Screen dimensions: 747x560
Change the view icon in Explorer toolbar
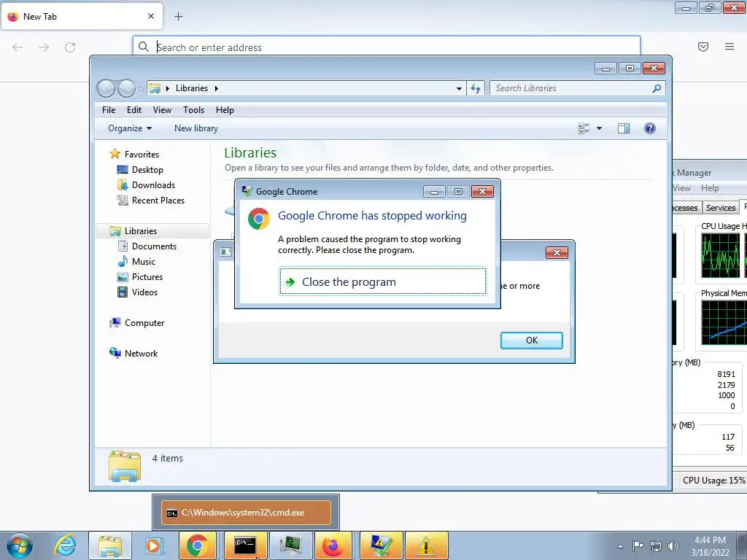point(584,128)
